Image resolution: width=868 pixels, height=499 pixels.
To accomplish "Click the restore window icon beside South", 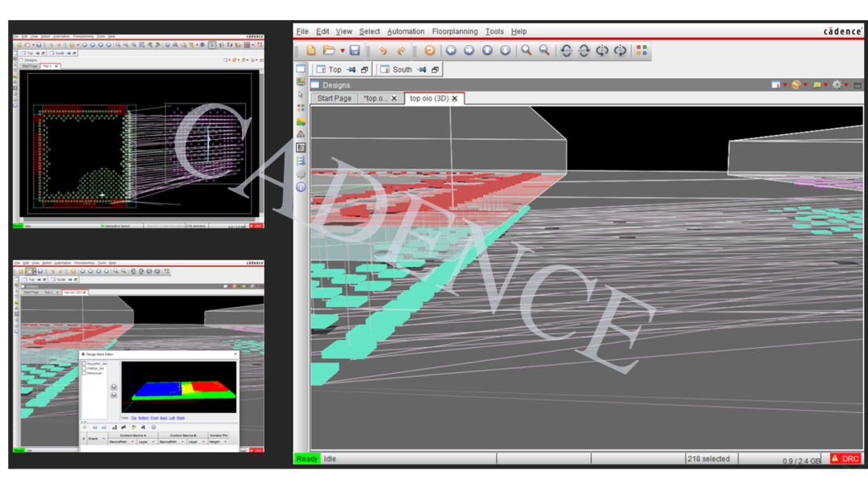I will click(435, 70).
